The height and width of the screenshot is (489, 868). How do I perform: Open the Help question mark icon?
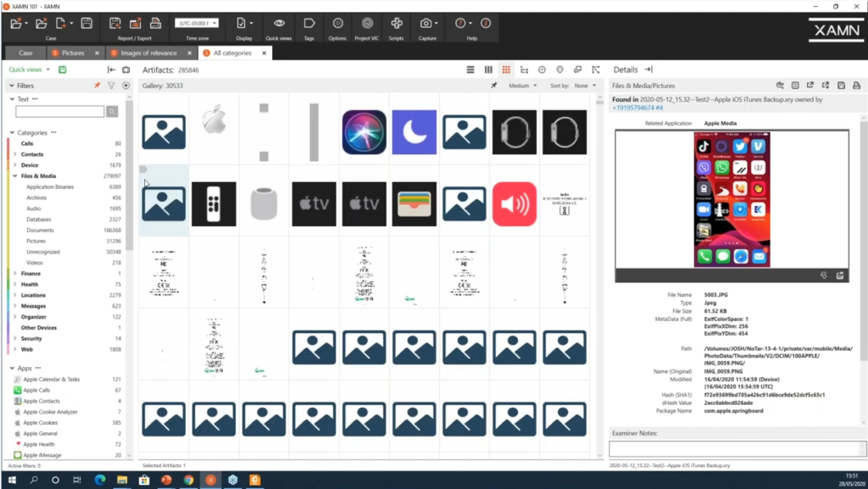pyautogui.click(x=460, y=23)
